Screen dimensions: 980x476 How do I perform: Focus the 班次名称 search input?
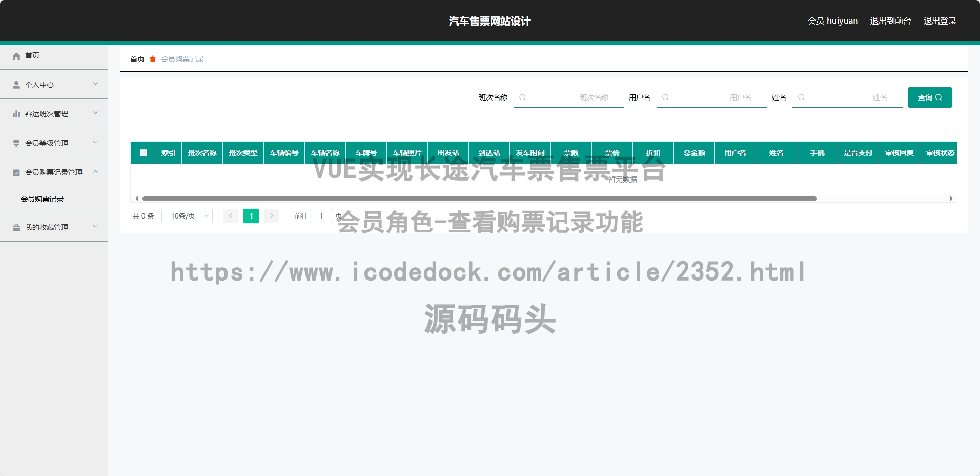(568, 97)
